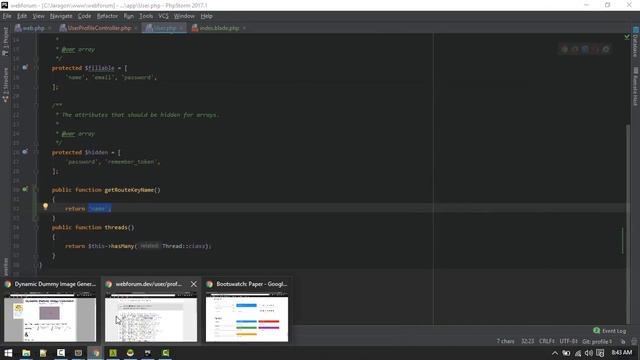Close the index.blade.php tab
The image size is (640, 360).
pyautogui.click(x=244, y=28)
